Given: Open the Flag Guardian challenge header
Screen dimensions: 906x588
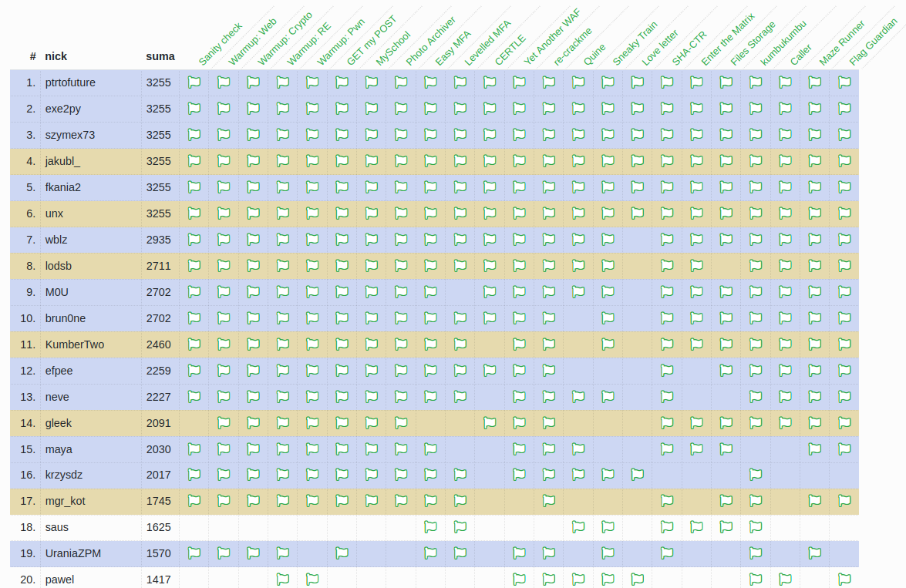Looking at the screenshot, I should coord(874,42).
